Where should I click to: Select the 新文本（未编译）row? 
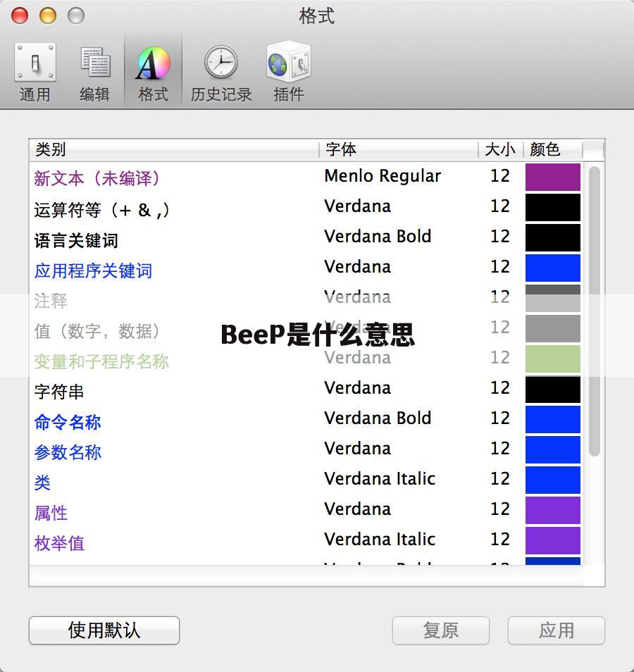click(306, 177)
